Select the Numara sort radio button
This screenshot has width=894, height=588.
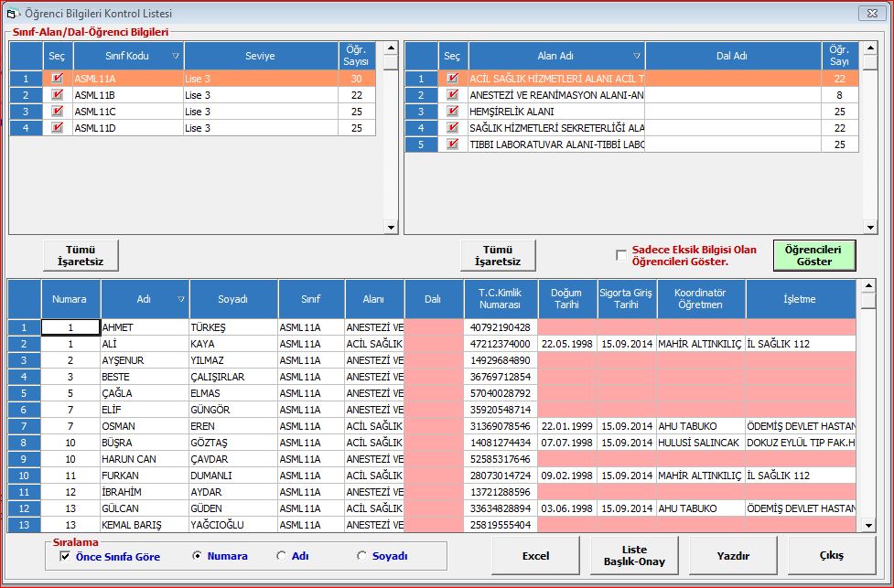point(197,556)
